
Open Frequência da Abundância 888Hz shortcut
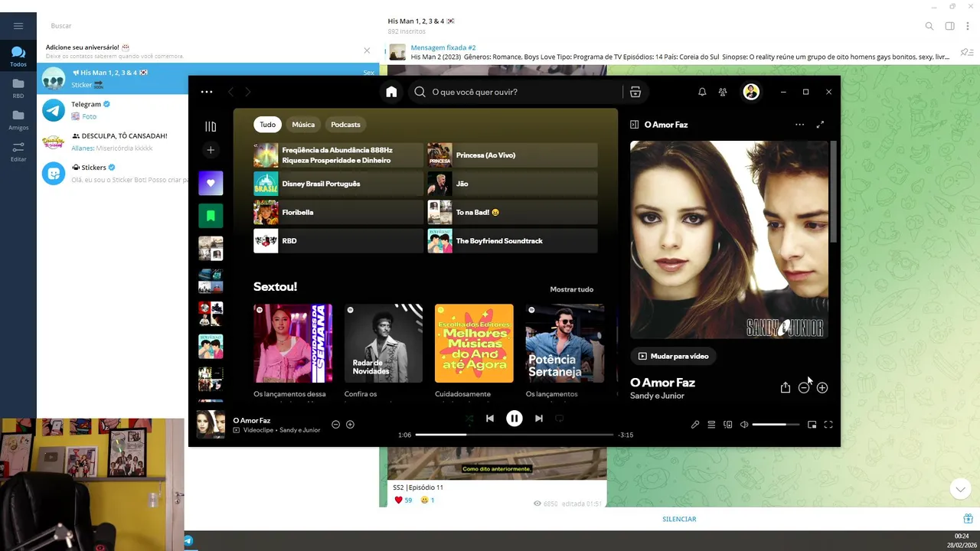(338, 155)
